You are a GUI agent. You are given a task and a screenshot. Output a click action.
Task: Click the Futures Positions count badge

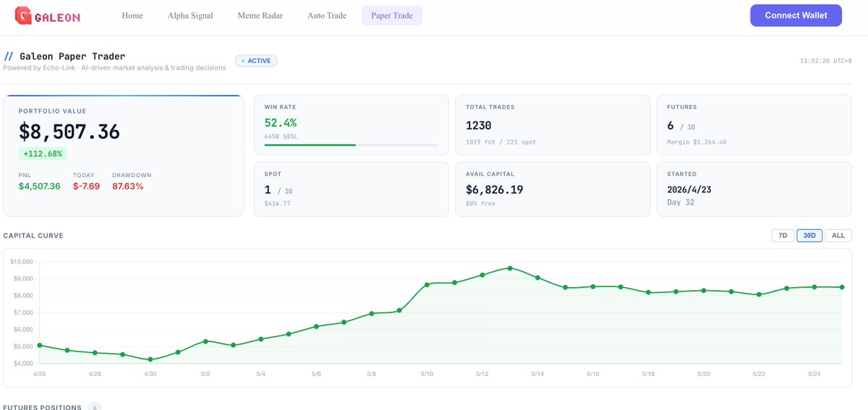95,407
